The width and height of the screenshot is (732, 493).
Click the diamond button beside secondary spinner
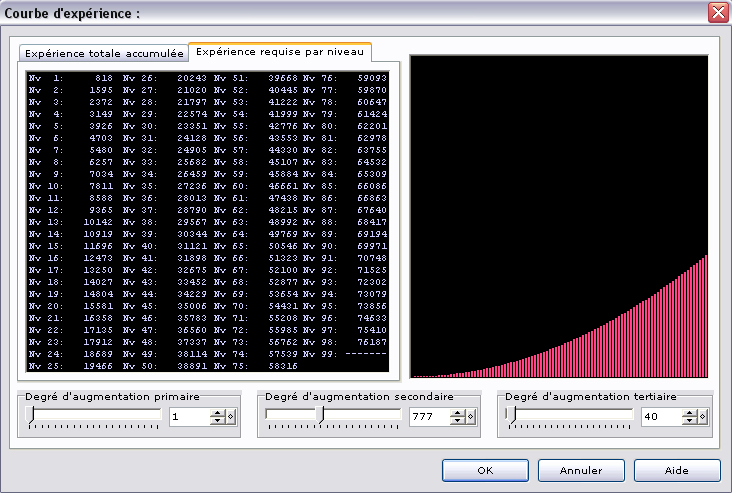pyautogui.click(x=470, y=417)
